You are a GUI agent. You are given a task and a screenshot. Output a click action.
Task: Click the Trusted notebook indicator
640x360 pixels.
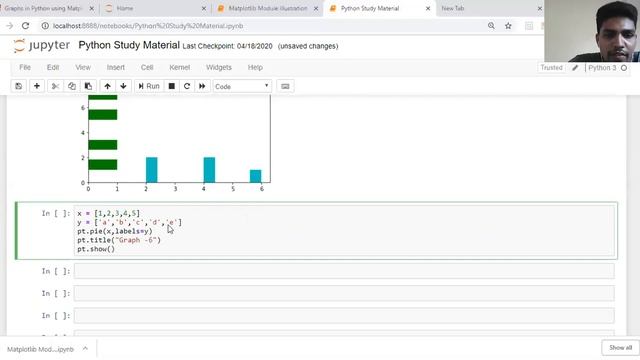click(x=551, y=68)
